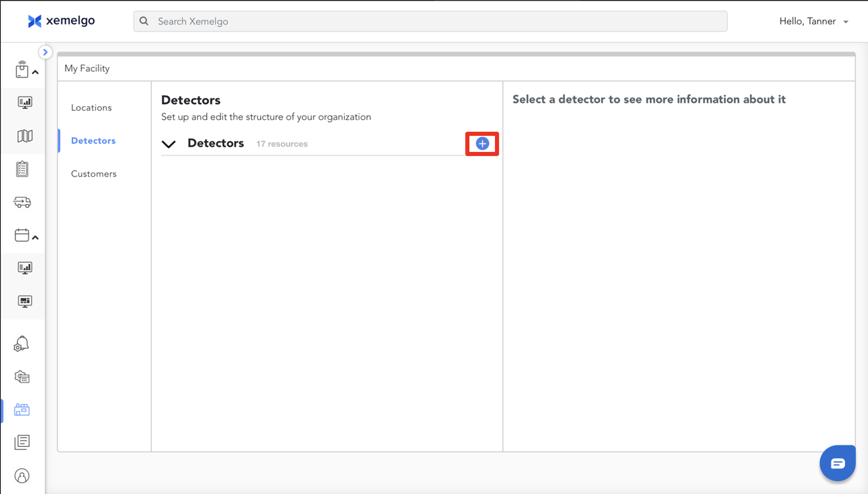Open the chat support bubble
Screen dimensions: 868x494
click(x=837, y=463)
